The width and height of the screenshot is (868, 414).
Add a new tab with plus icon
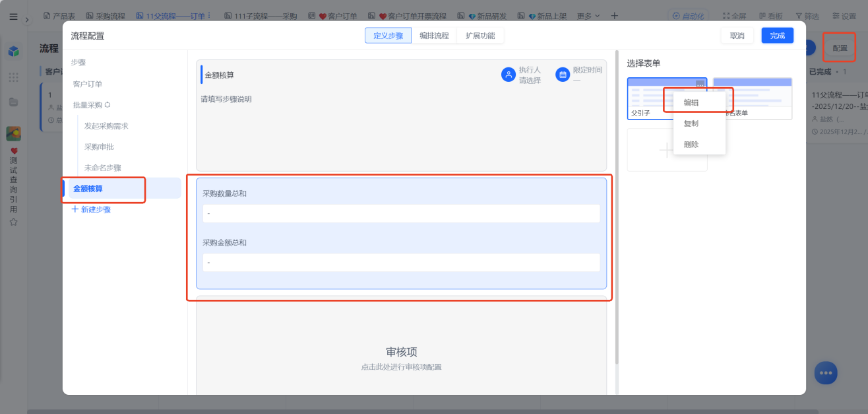point(615,15)
